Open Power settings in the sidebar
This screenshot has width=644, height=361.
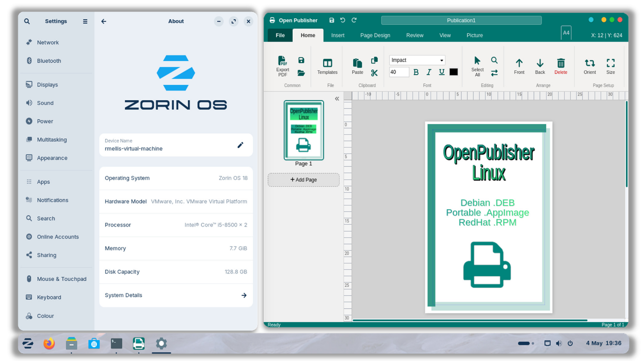[56, 121]
